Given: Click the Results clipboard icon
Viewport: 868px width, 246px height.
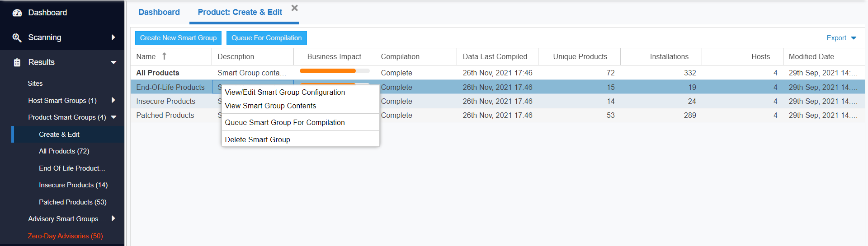Looking at the screenshot, I should pyautogui.click(x=17, y=62).
